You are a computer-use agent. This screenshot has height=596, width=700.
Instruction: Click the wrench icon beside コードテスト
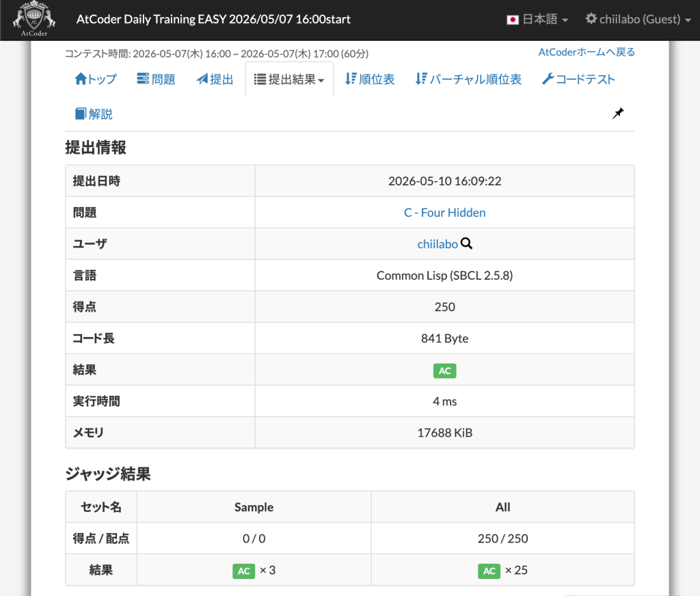548,79
